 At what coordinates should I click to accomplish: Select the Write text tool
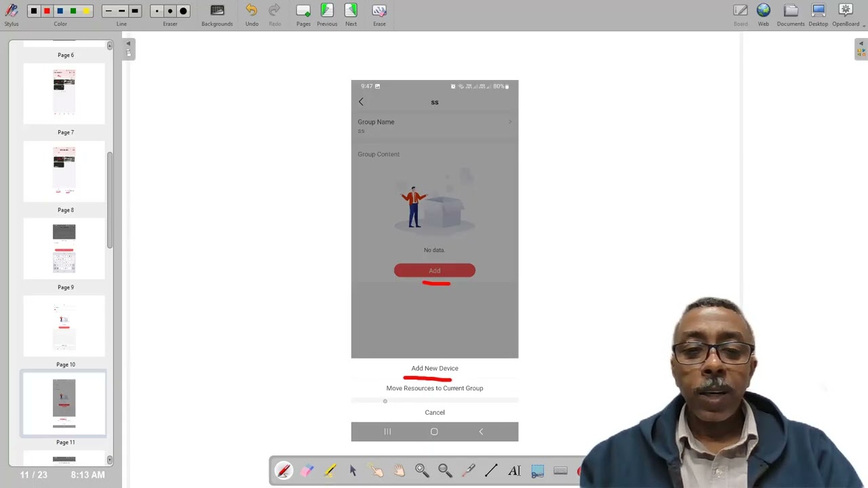click(x=514, y=470)
